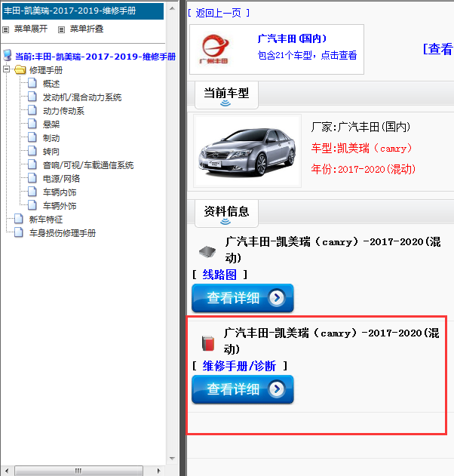Click the page icon beside 电源/网络
This screenshot has height=476, width=454.
pos(32,178)
